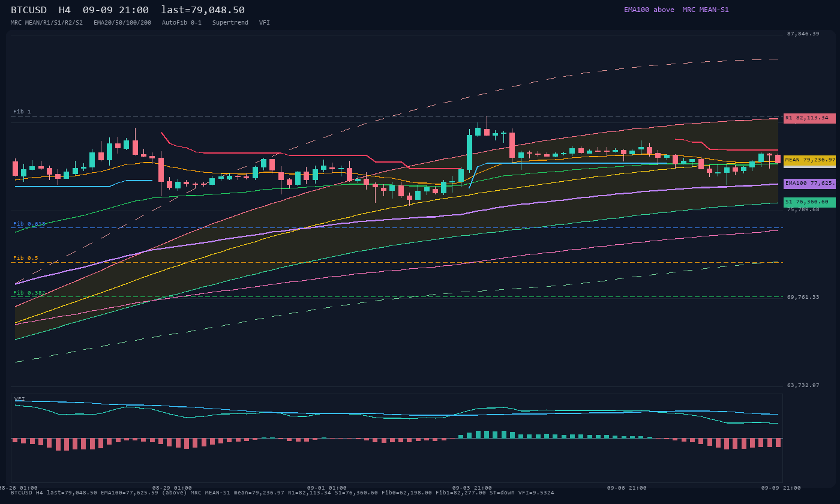Click the MRC MEAN-S1 badge in the header
840x504 pixels.
(x=706, y=10)
